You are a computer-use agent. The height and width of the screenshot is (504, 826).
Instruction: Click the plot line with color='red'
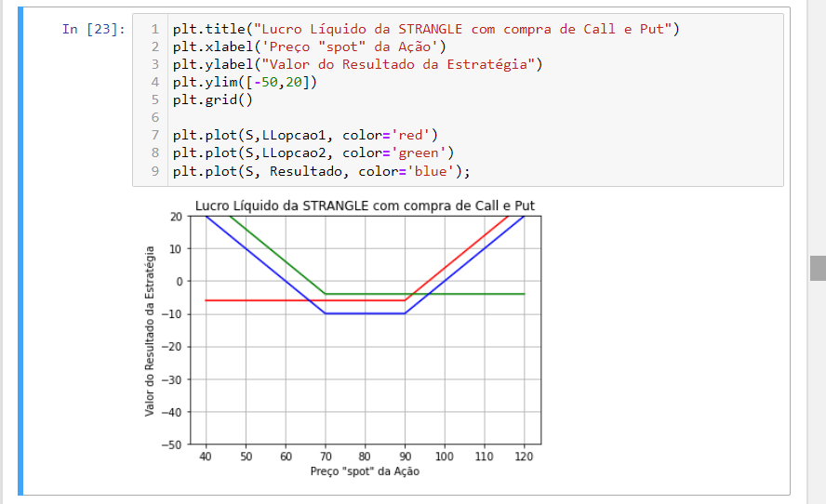[304, 135]
